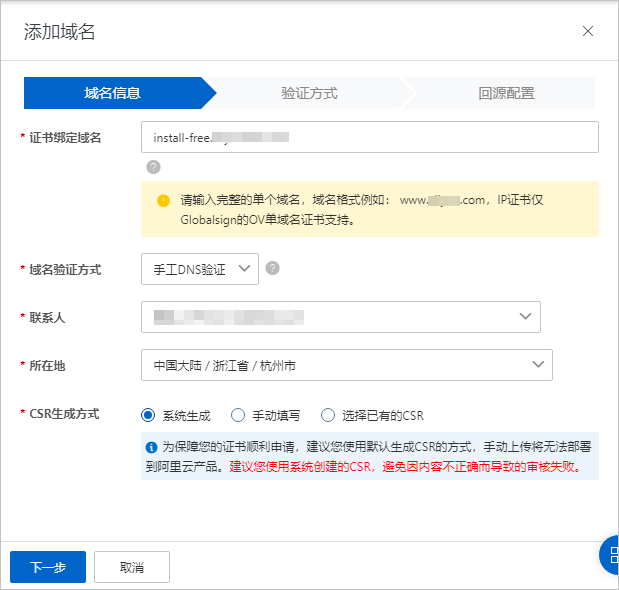Open the 手工DNS验证 dropdown
The height and width of the screenshot is (590, 619).
pyautogui.click(x=200, y=269)
